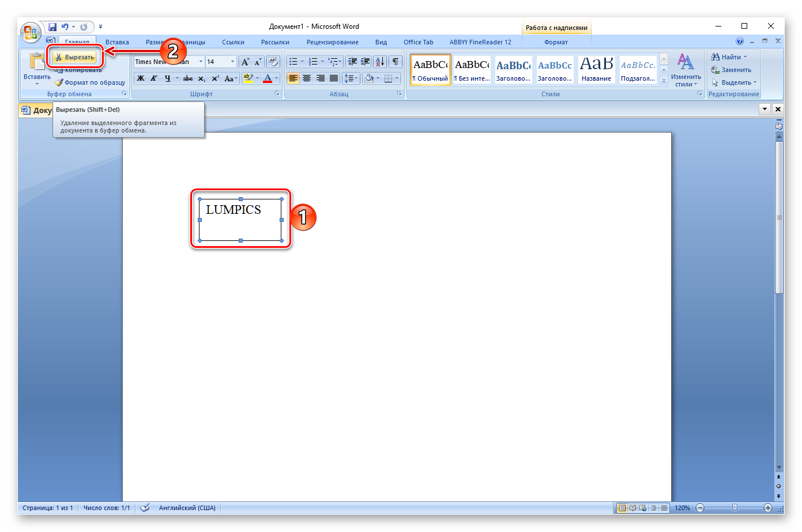Click the zoom slider handle in status bar

click(x=735, y=508)
